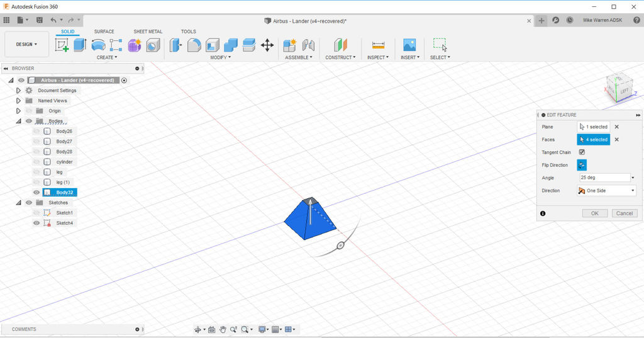The image size is (644, 338).
Task: Click the Faces 4 selected button
Action: [x=594, y=139]
